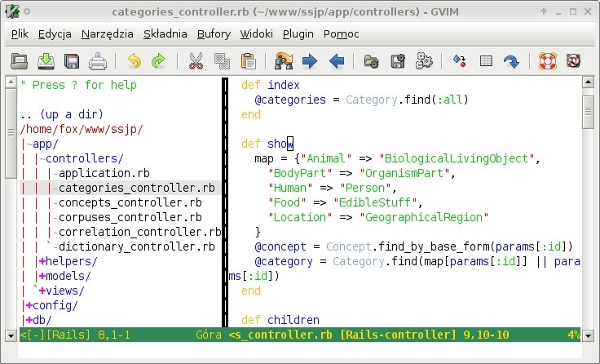This screenshot has width=600, height=364.
Task: Click the right scrollbar up arrow
Action: pos(588,82)
